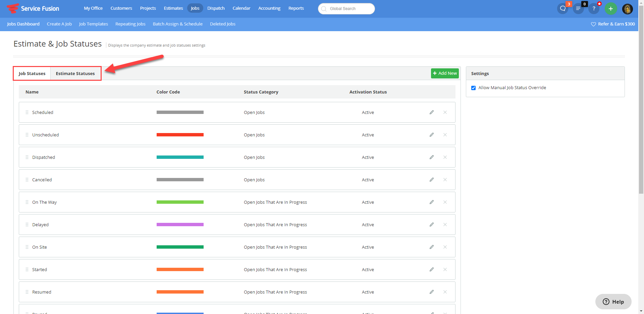Open the help question mark icon
Screen dimensions: 644x314
tap(594, 9)
